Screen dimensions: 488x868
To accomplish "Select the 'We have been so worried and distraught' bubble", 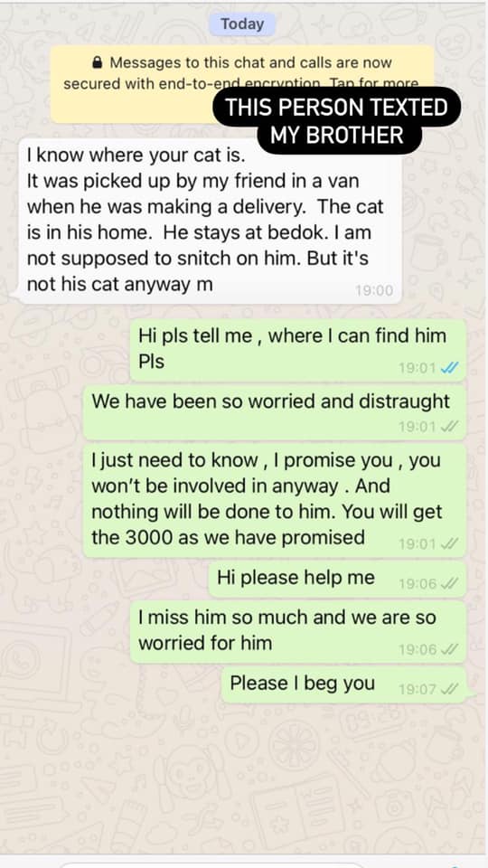I will tap(275, 412).
